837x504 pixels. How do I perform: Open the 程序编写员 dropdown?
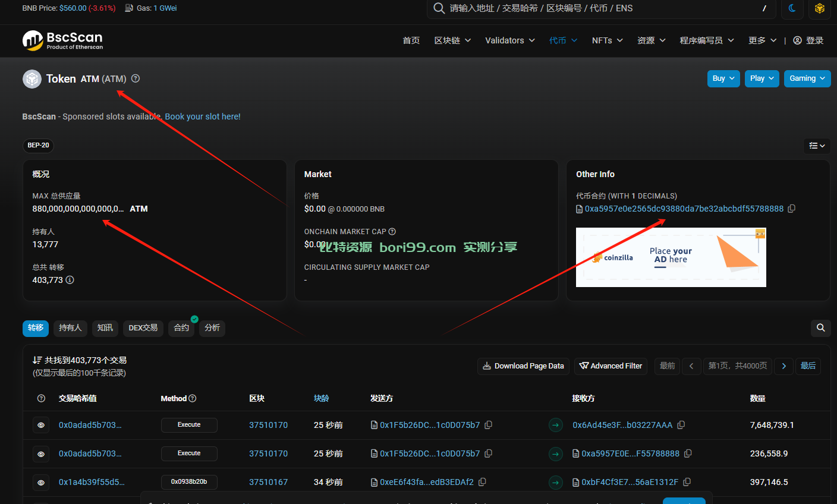(x=707, y=40)
